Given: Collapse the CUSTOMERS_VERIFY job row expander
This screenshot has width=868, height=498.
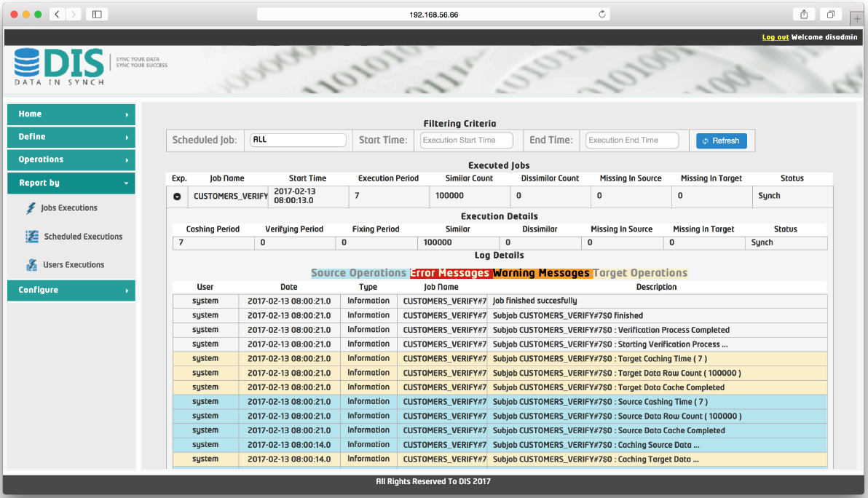Looking at the screenshot, I should coord(177,197).
